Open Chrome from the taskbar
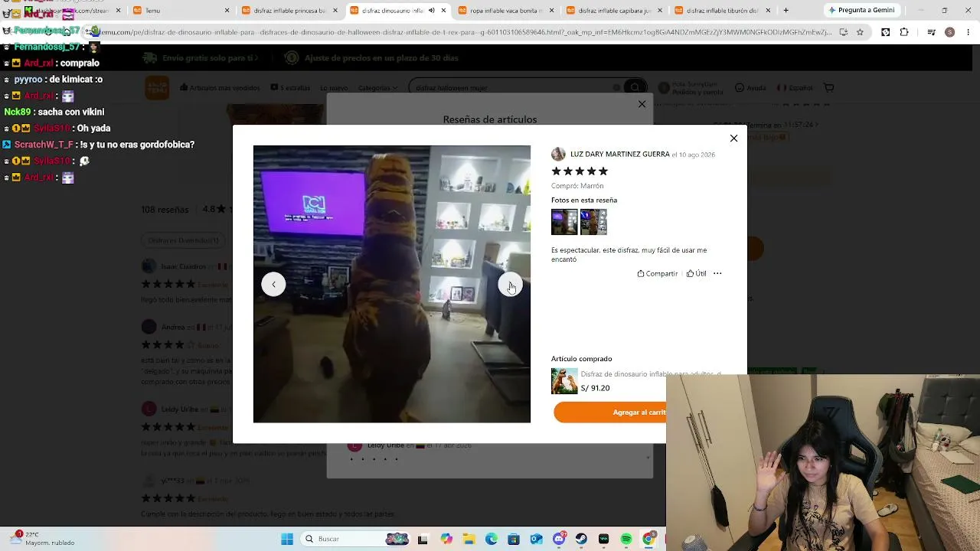Image resolution: width=980 pixels, height=551 pixels. point(648,539)
